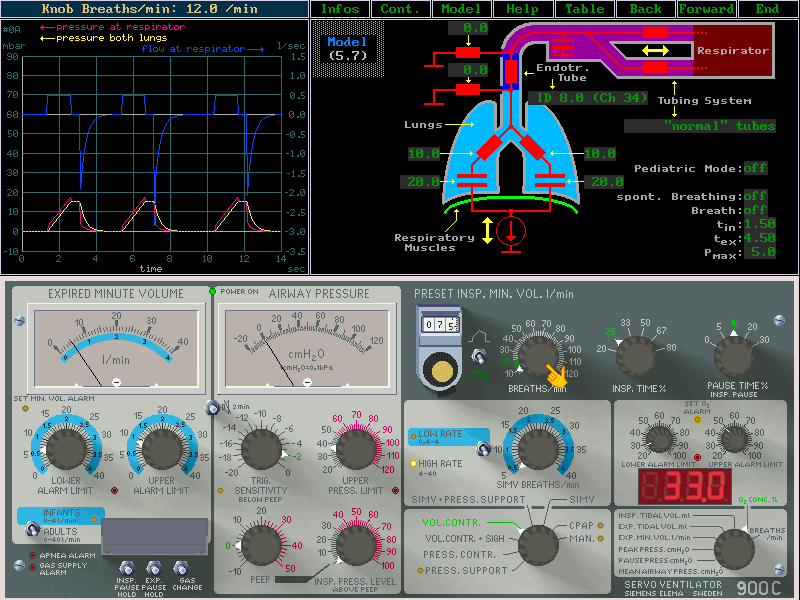
Task: Toggle Pediatric Mode off value
Action: pos(755,169)
